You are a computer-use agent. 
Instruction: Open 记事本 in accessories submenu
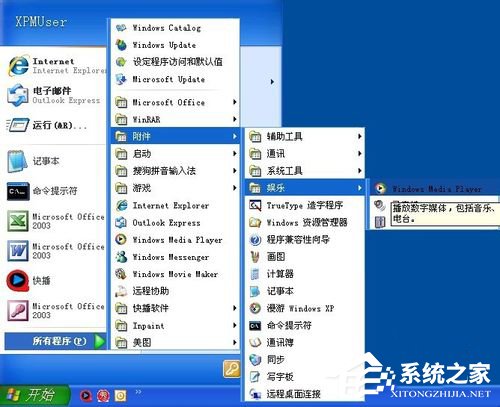305,291
